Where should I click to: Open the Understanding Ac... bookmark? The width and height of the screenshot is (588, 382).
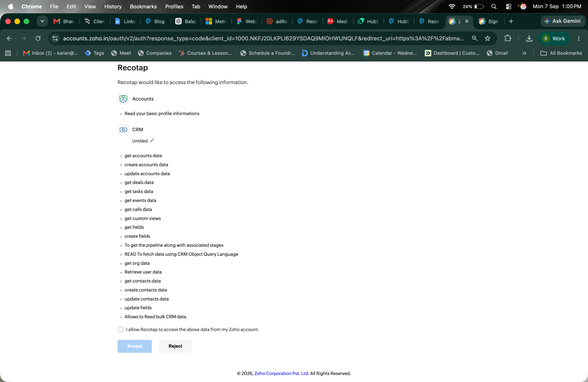tap(328, 53)
